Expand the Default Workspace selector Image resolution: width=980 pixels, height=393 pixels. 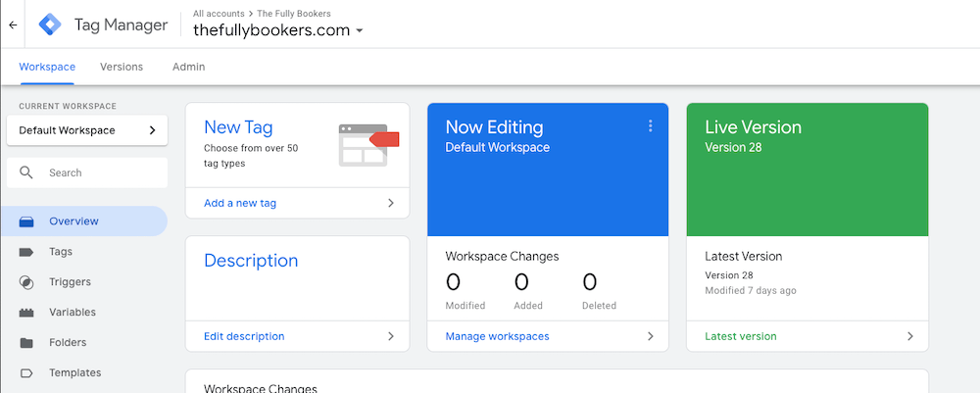point(87,130)
